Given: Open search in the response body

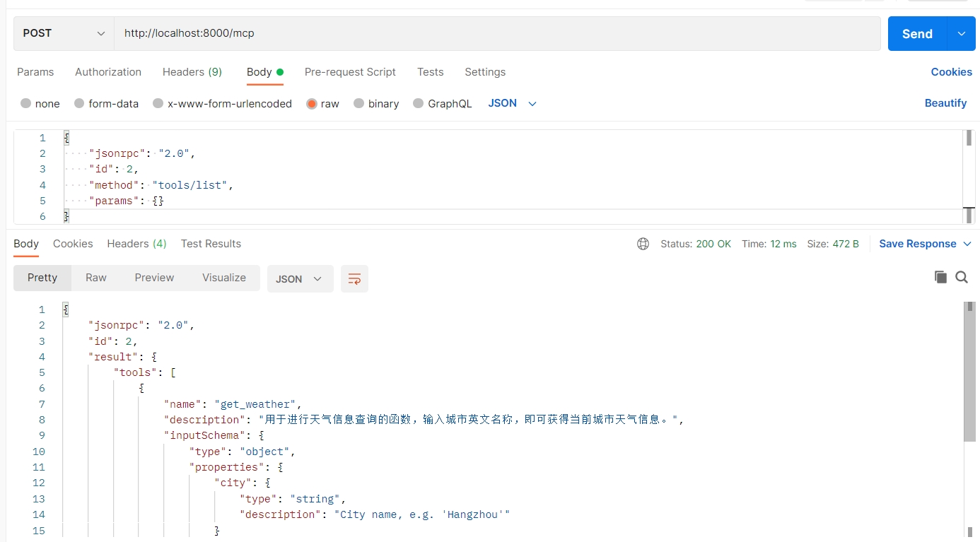Looking at the screenshot, I should click(x=962, y=277).
